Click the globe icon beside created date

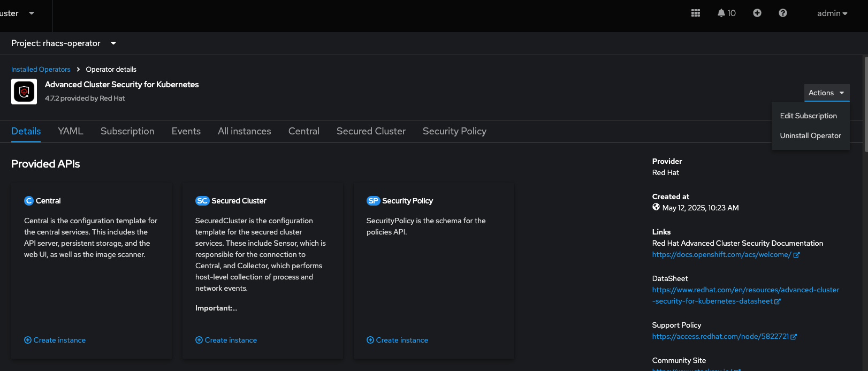coord(656,207)
